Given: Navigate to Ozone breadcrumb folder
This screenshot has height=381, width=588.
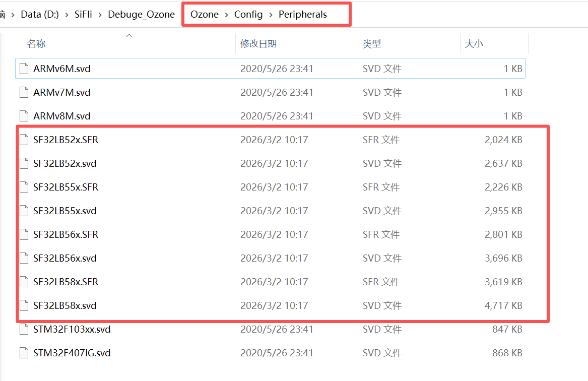Looking at the screenshot, I should (205, 14).
